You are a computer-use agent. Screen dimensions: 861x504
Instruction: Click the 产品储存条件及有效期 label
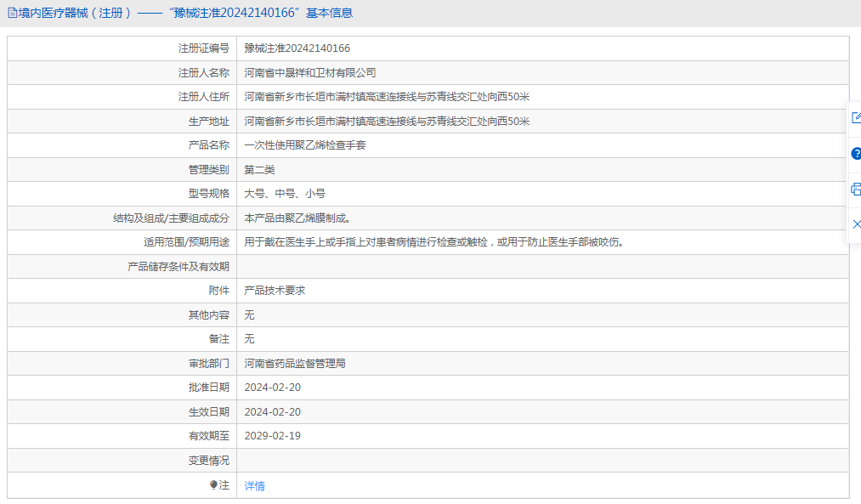point(178,266)
